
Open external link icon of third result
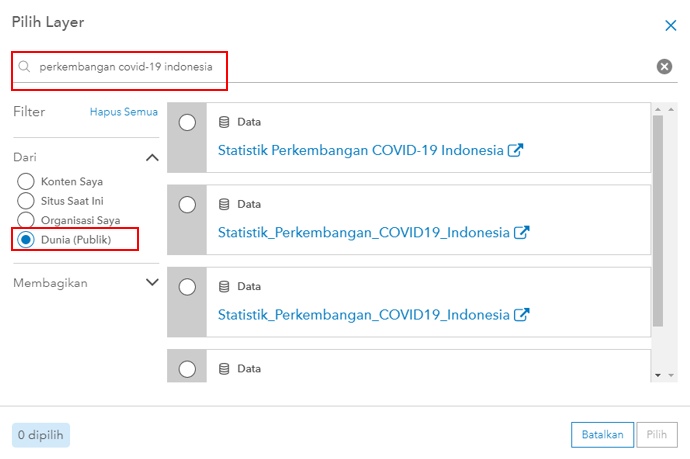pyautogui.click(x=521, y=314)
